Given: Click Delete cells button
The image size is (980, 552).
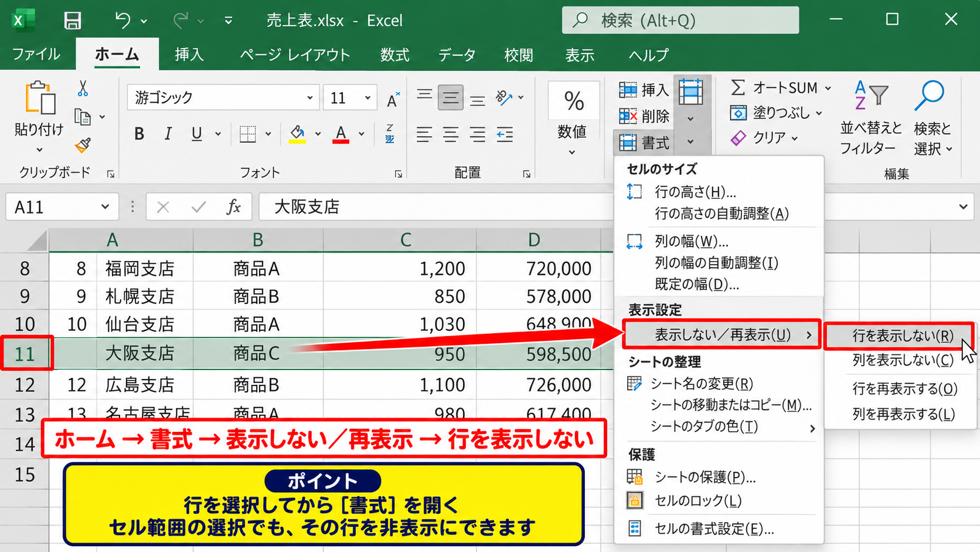Looking at the screenshot, I should click(x=644, y=116).
